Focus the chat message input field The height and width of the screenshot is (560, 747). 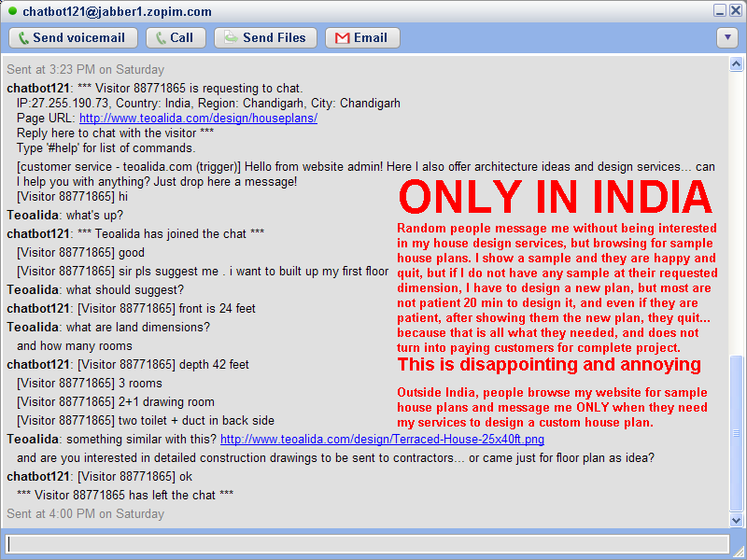pos(367,544)
